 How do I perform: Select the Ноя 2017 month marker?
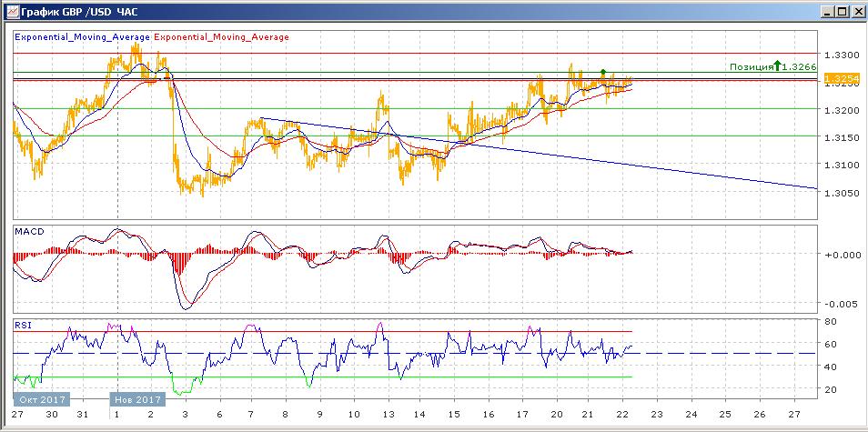[136, 399]
